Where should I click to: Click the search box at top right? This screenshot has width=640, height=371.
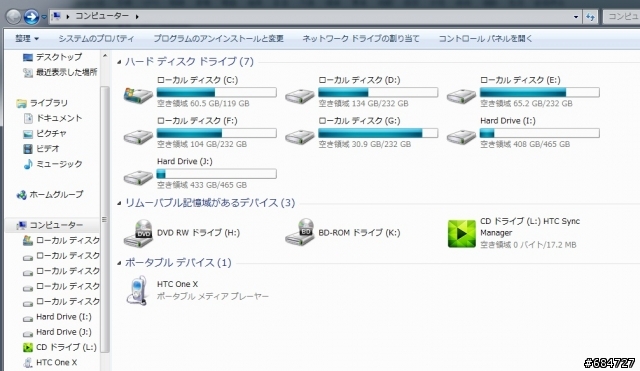click(x=621, y=16)
